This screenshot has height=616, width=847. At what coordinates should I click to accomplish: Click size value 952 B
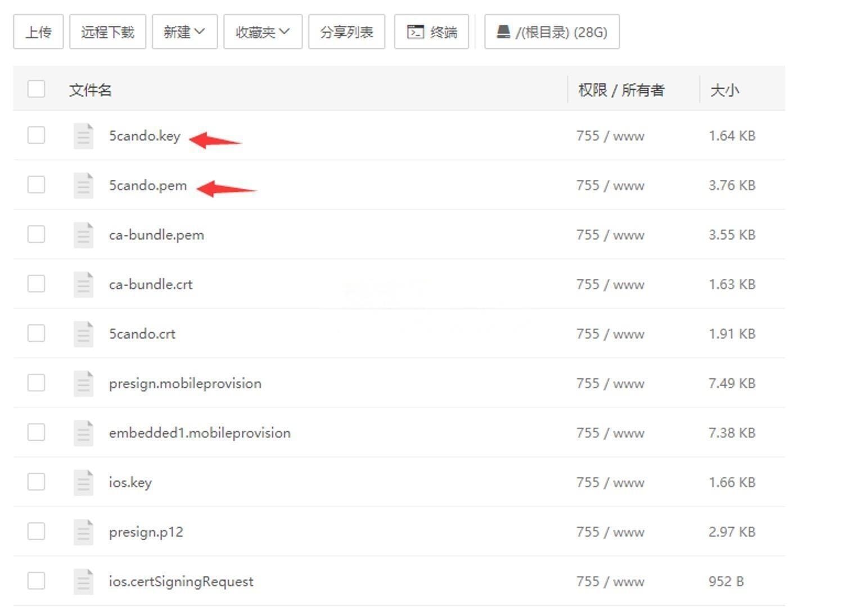click(x=726, y=581)
